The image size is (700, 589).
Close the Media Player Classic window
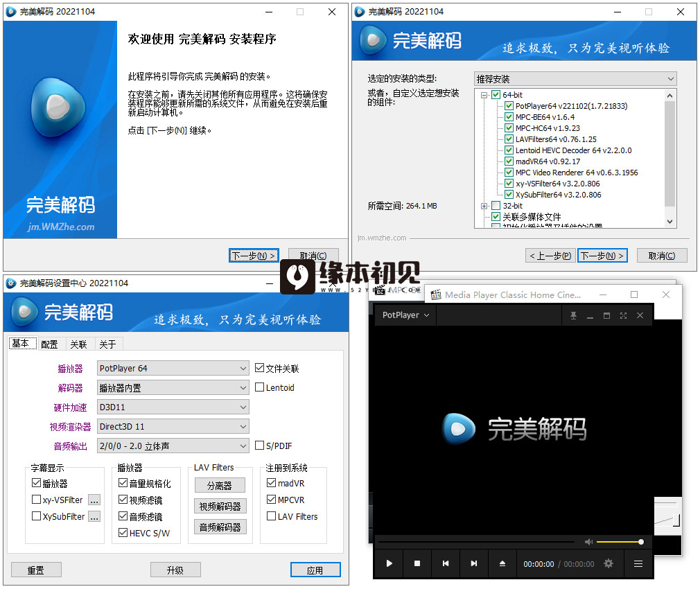pos(665,294)
